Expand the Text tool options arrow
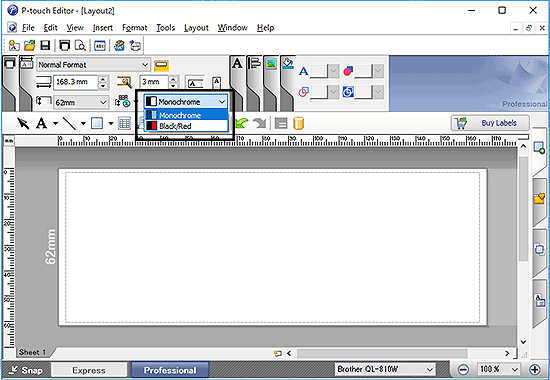 coord(55,124)
